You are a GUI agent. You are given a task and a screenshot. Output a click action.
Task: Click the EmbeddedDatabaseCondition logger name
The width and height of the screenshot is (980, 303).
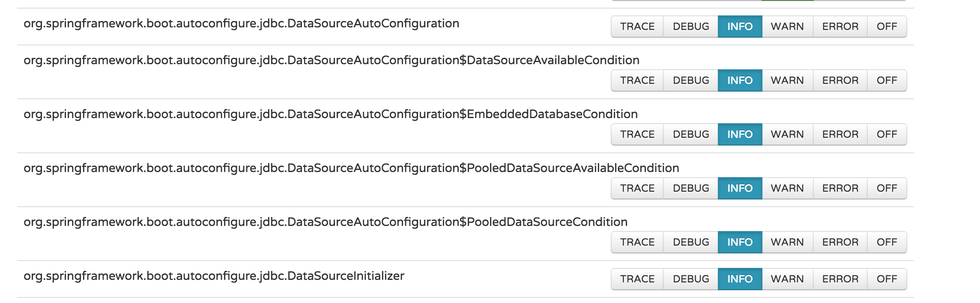pos(330,114)
